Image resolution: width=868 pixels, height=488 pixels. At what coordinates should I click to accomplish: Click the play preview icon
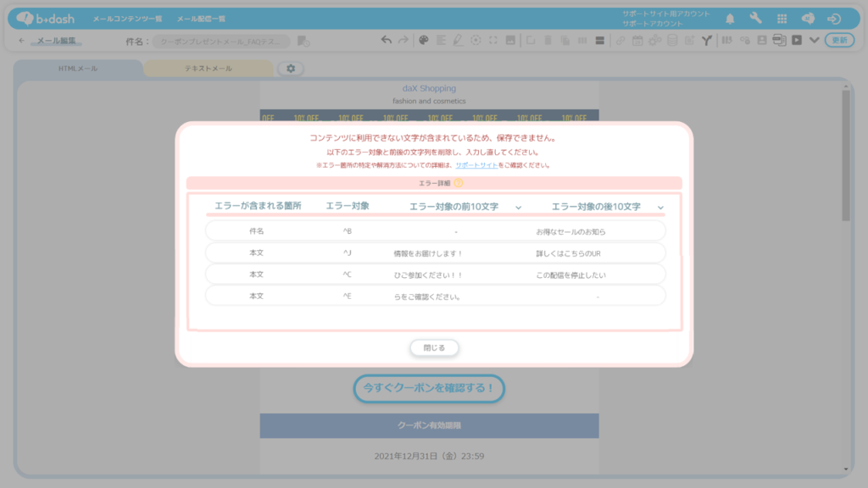pos(797,40)
